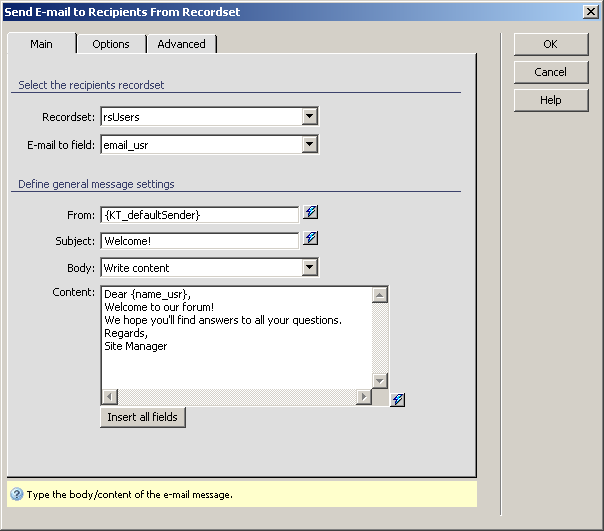Click the Insert all fields button
Viewport: 604px width, 531px height.
coord(142,417)
